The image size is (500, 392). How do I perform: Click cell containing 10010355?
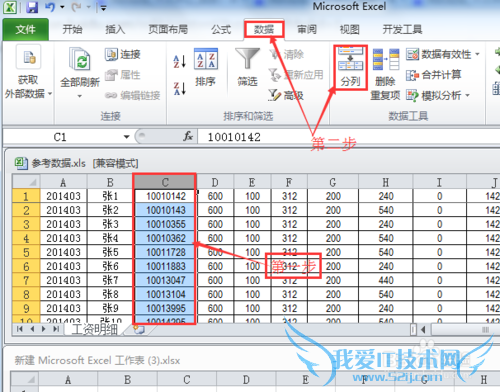165,224
